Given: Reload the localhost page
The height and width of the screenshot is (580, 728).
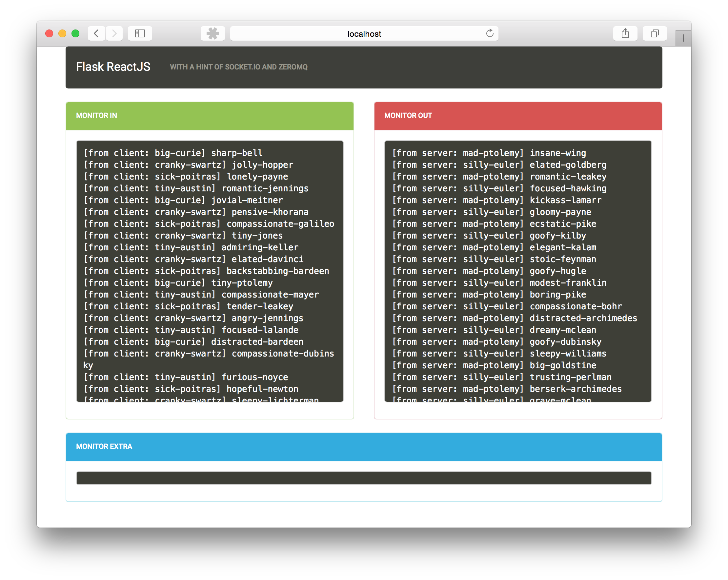Looking at the screenshot, I should [489, 33].
